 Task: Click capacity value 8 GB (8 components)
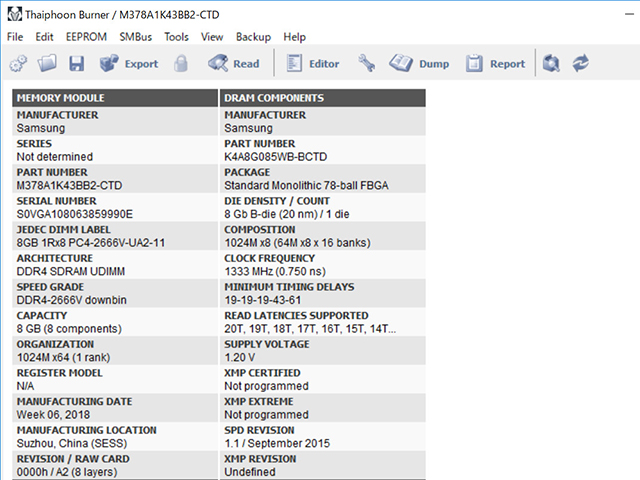pos(69,329)
